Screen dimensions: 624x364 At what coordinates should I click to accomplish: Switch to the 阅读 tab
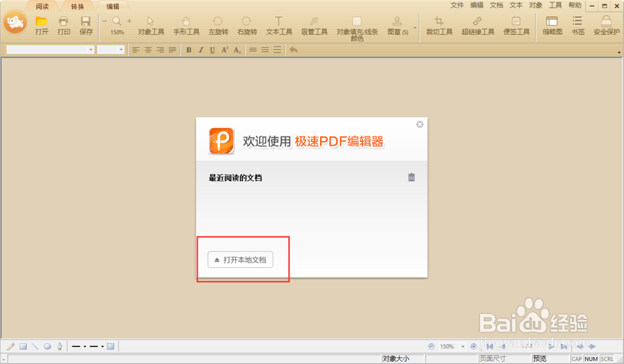click(x=42, y=6)
